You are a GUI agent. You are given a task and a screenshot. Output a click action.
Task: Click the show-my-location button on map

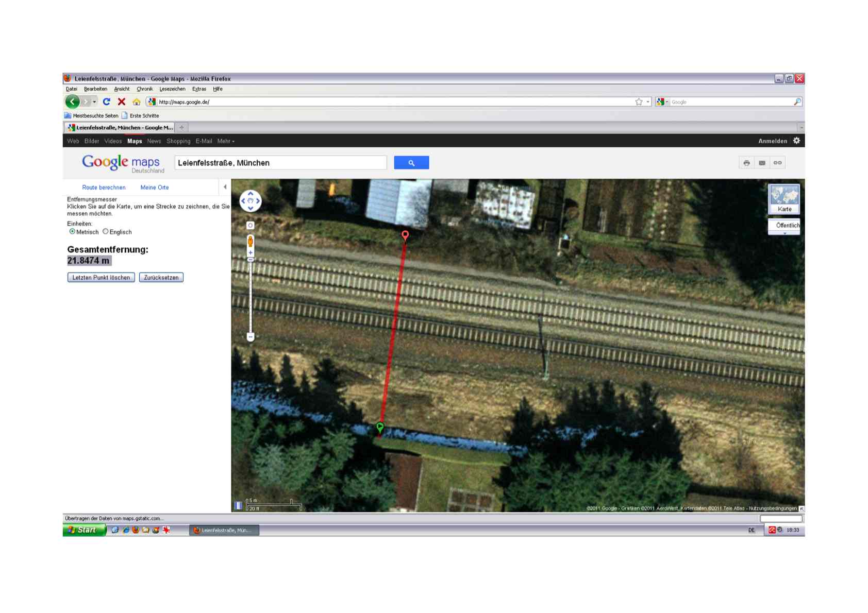point(251,226)
